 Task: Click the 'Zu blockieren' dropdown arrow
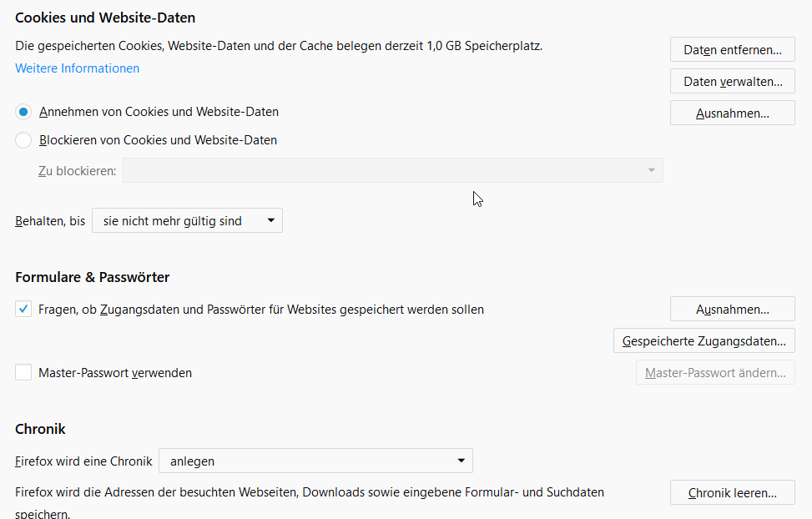[x=651, y=171]
